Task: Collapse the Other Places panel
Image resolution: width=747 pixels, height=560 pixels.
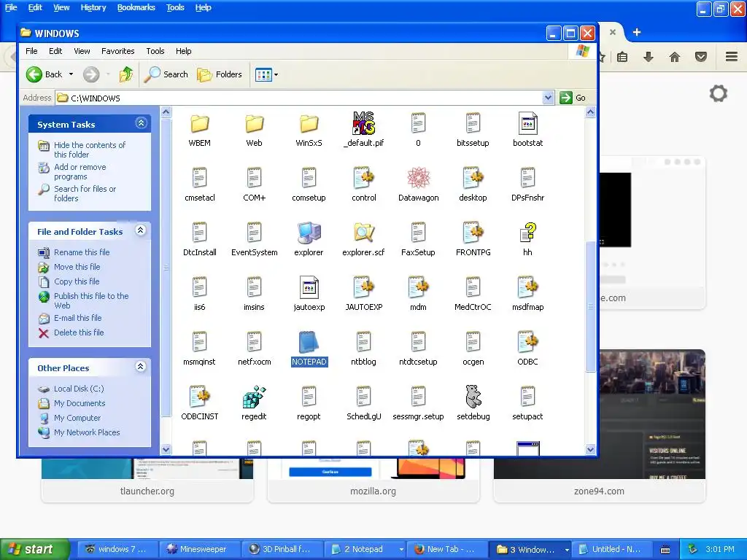Action: (x=141, y=367)
